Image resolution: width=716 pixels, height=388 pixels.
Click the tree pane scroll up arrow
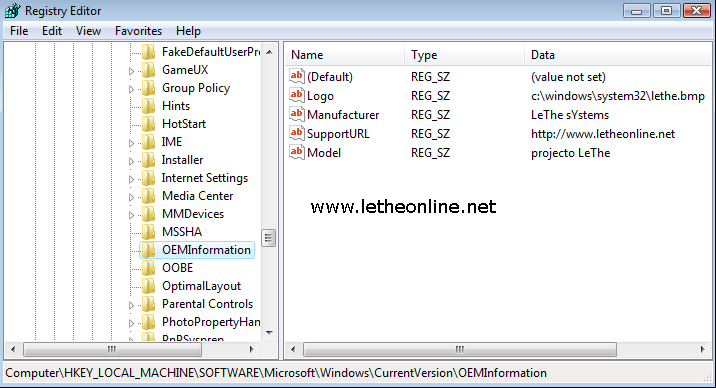pos(269,52)
